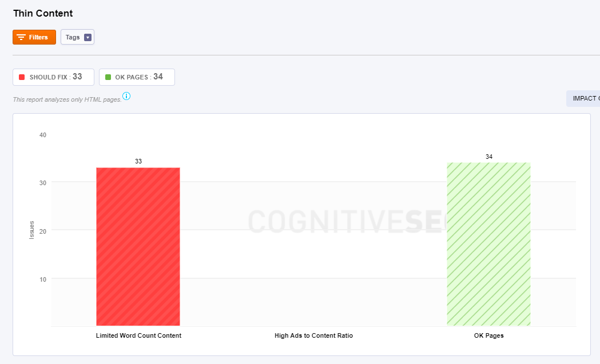Click the filter lines icon on Filters button
The width and height of the screenshot is (600, 364).
[21, 37]
